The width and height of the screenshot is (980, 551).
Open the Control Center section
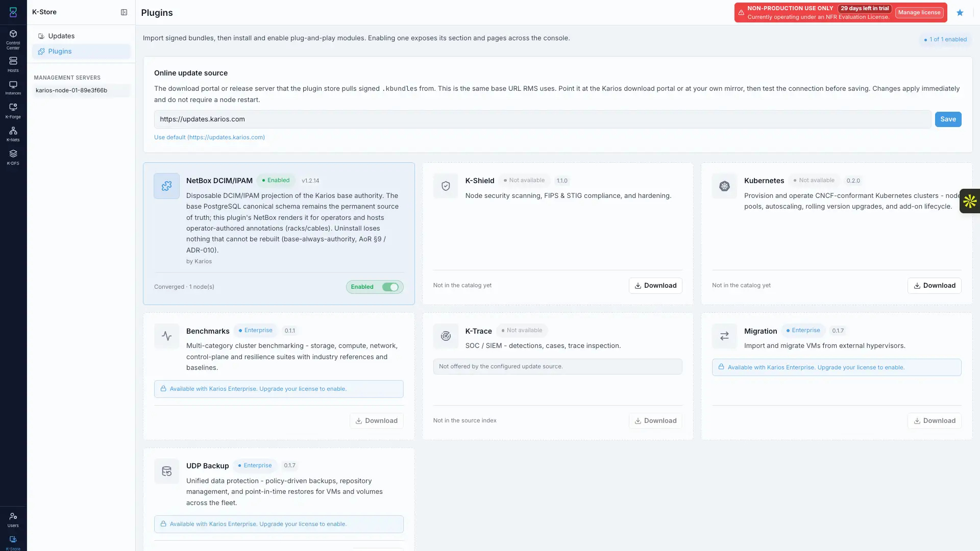(13, 39)
